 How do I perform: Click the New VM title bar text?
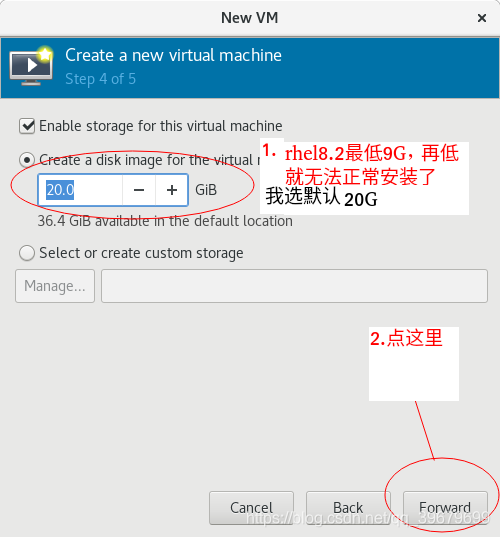(250, 18)
